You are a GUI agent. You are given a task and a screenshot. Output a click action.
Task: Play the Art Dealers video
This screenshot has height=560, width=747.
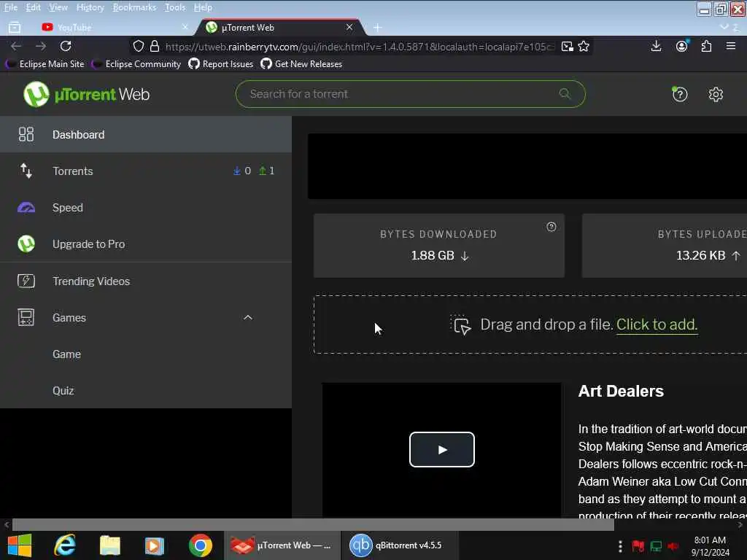(x=441, y=449)
